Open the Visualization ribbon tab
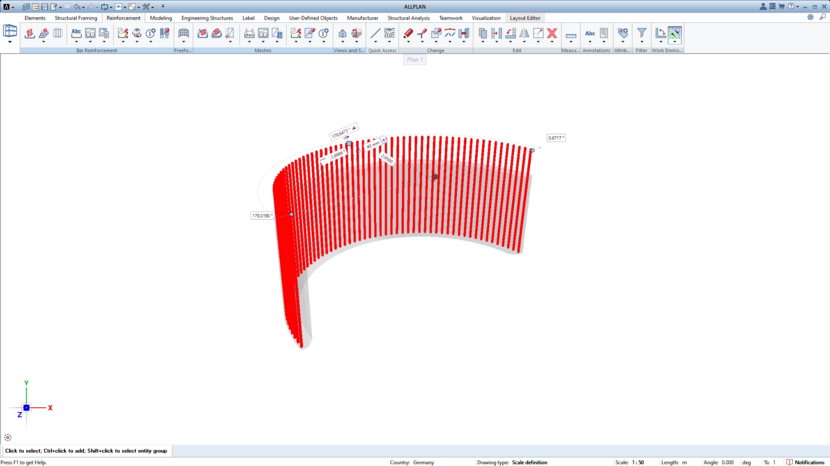This screenshot has height=466, width=830. 486,18
